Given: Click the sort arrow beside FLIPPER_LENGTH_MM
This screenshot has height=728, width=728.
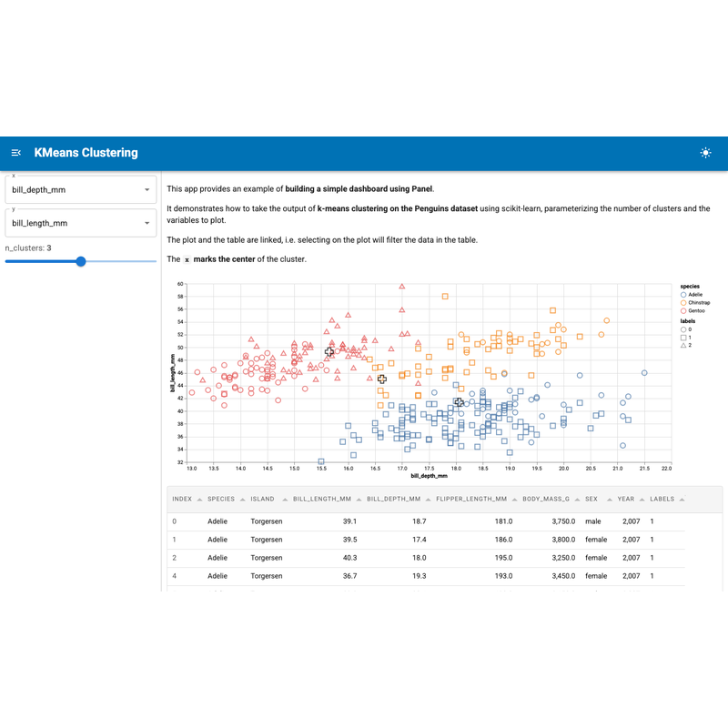Looking at the screenshot, I should coord(514,500).
